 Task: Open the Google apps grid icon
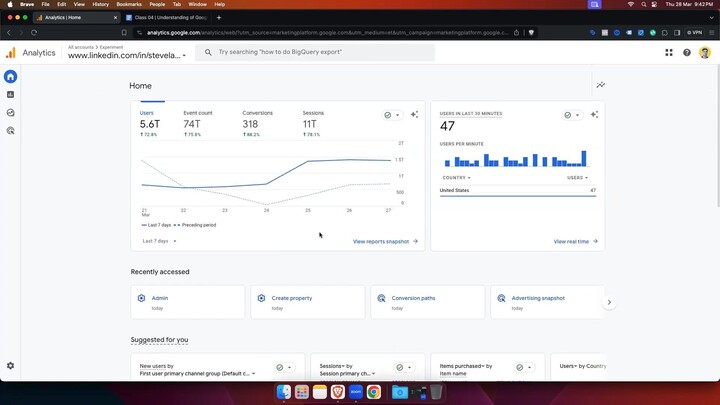tap(669, 53)
